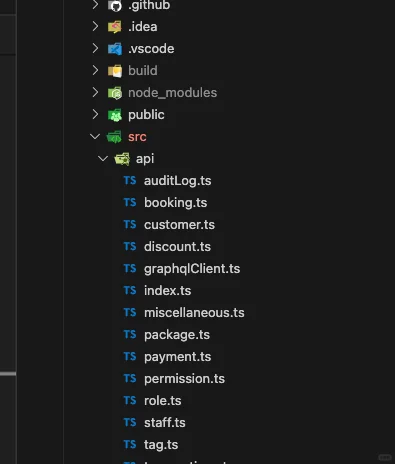
Task: Select the .github folder name
Action: tap(149, 5)
